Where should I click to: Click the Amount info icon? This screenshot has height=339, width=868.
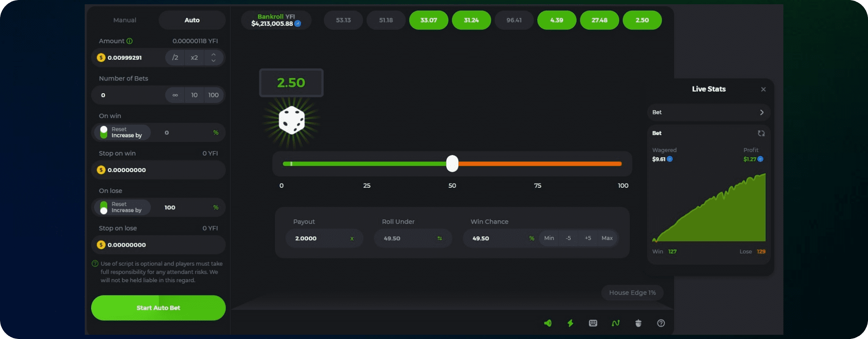coord(130,41)
